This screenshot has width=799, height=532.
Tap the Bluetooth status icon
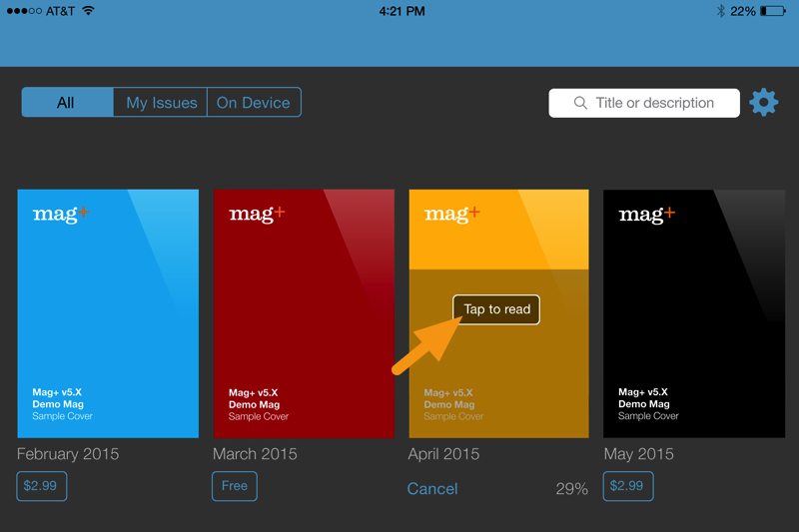tap(720, 11)
